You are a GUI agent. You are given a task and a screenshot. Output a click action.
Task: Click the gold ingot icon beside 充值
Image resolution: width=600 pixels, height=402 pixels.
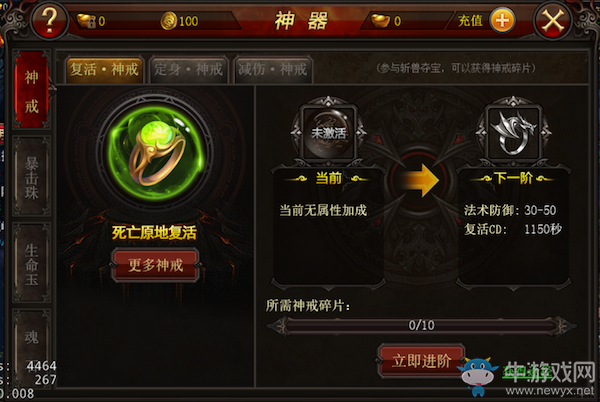click(x=381, y=20)
